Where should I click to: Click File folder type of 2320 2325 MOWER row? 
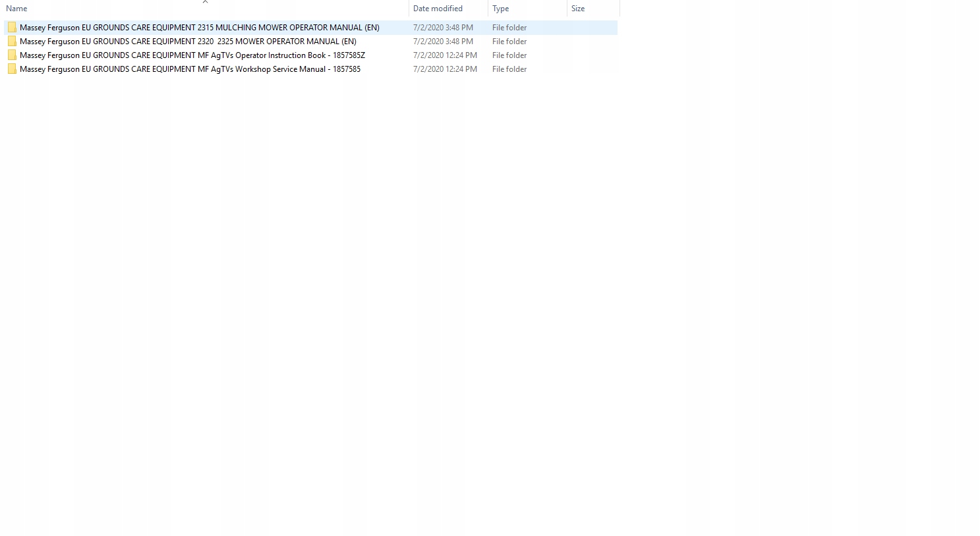click(509, 42)
